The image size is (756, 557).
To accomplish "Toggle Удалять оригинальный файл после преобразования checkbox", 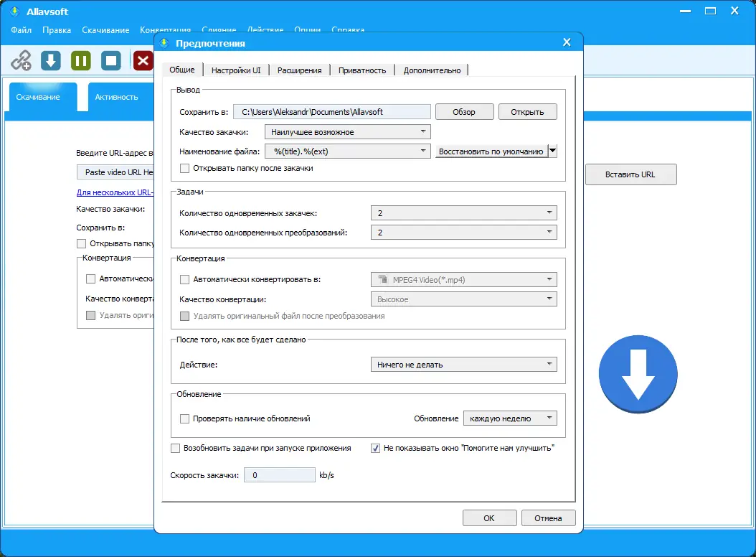I will click(x=184, y=316).
